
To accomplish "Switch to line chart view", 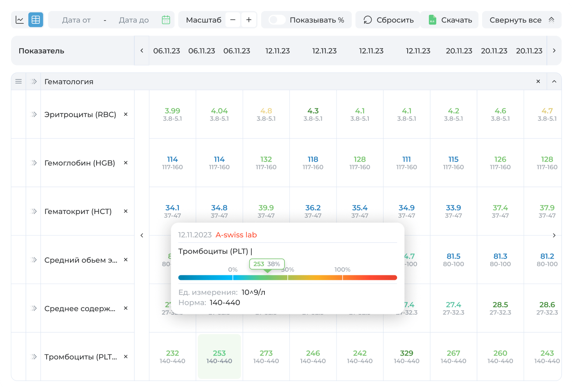I will pos(20,20).
